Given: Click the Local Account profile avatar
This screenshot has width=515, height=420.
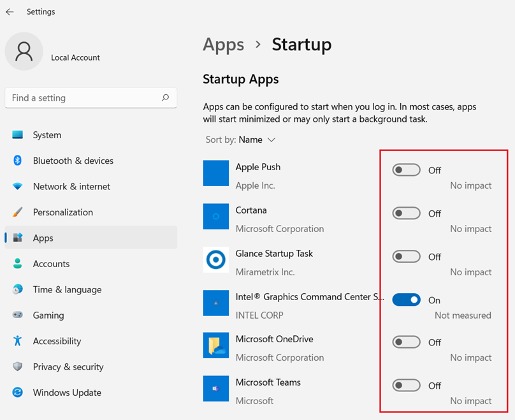Looking at the screenshot, I should pos(24,52).
